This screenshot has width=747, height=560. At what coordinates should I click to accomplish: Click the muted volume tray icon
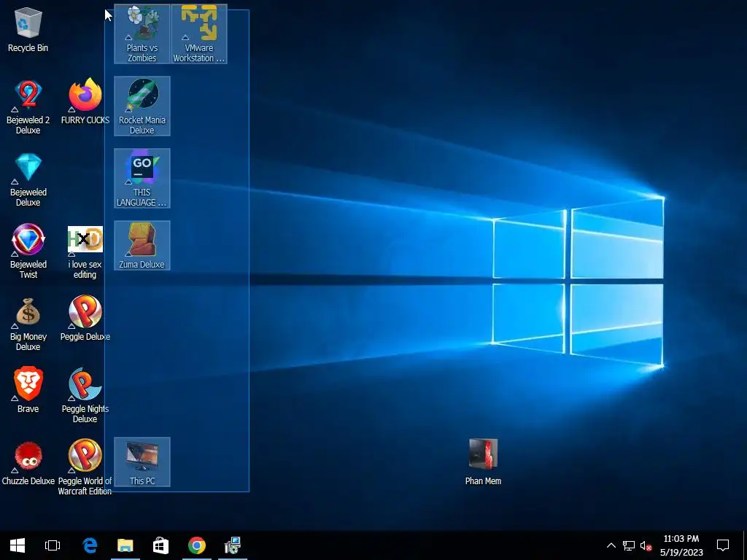[646, 545]
